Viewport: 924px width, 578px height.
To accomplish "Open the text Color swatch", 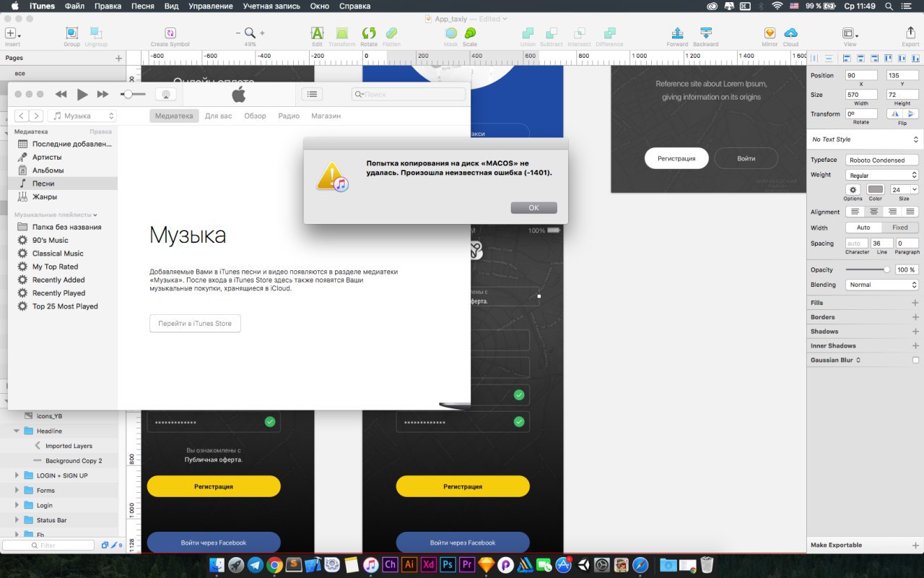I will tap(876, 189).
